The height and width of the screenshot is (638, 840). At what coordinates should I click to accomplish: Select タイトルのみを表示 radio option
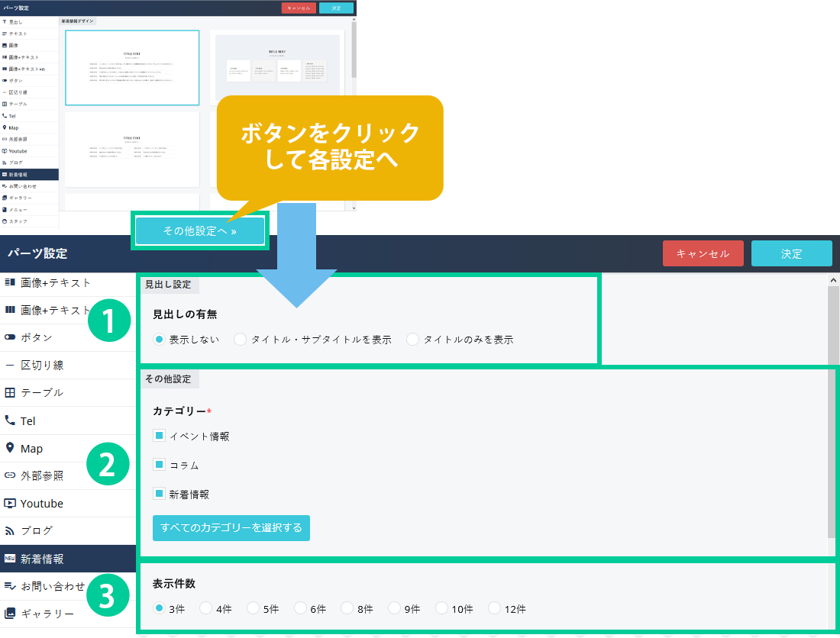[x=413, y=340]
